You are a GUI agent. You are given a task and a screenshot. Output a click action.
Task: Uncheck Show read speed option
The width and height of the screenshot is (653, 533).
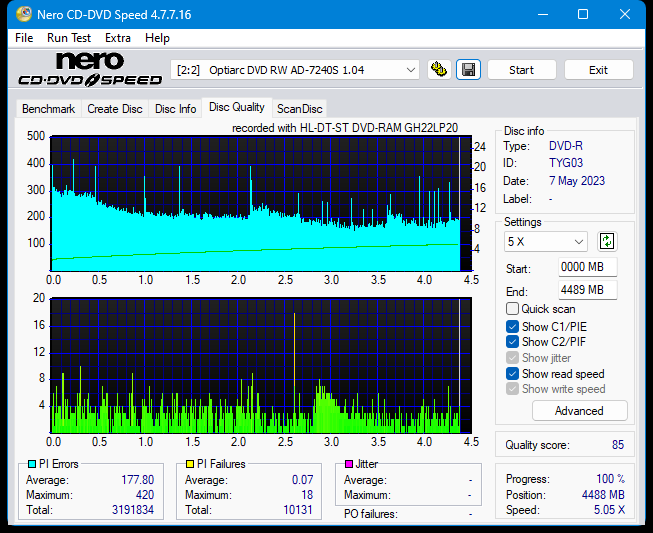[x=513, y=374]
